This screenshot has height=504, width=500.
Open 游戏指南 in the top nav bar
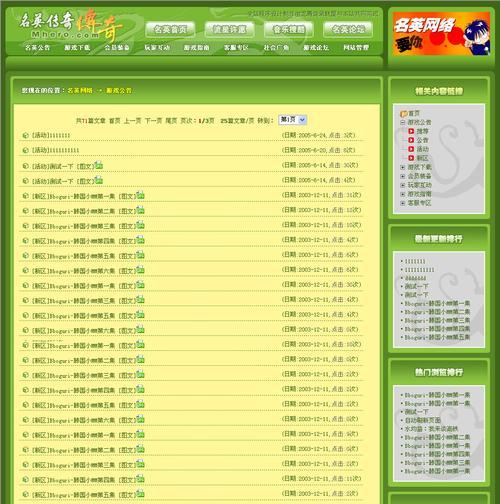pyautogui.click(x=197, y=48)
